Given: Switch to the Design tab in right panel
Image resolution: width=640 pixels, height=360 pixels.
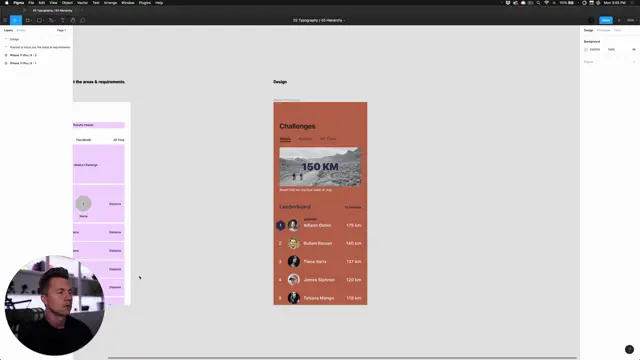Looking at the screenshot, I should (588, 30).
